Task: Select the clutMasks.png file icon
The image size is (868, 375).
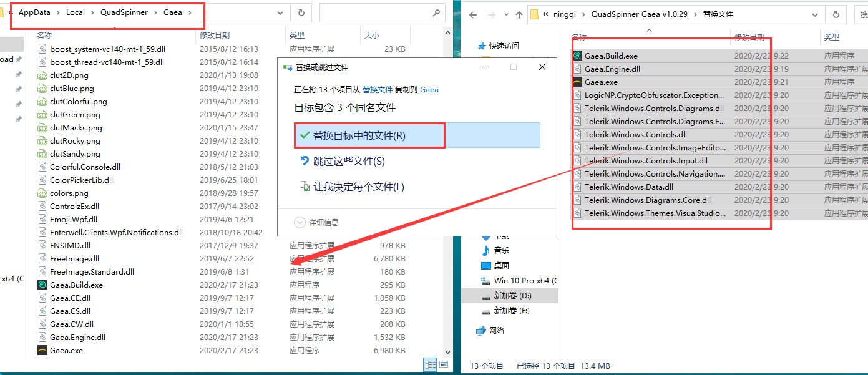Action: [42, 127]
